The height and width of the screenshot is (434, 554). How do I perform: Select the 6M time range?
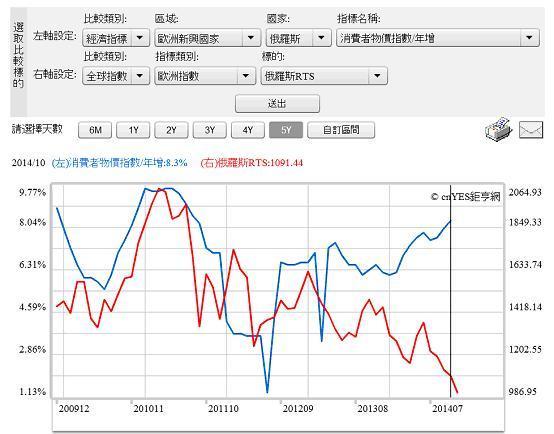95,130
